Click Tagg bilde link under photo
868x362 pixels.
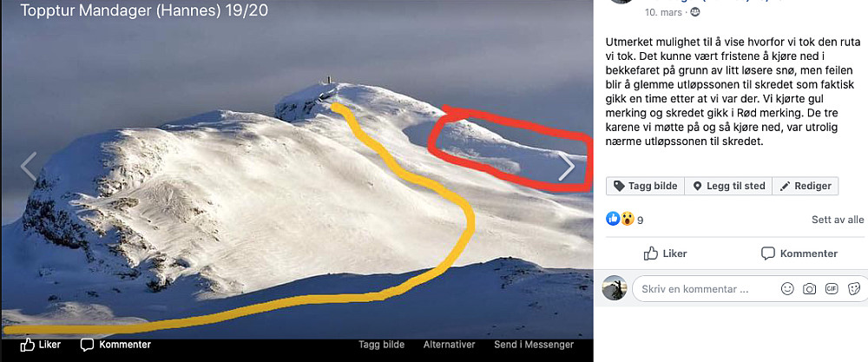click(x=381, y=345)
